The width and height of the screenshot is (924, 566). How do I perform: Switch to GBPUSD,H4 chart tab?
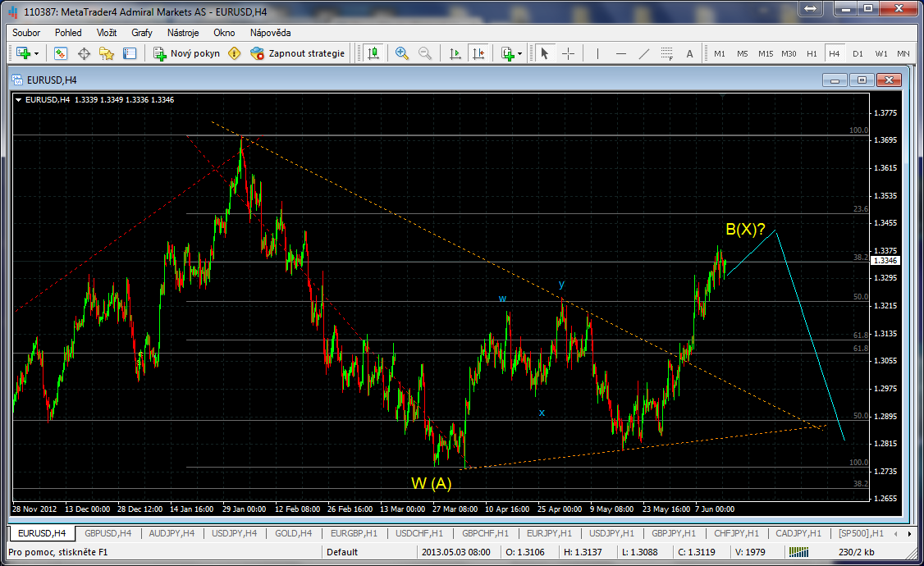(x=107, y=533)
